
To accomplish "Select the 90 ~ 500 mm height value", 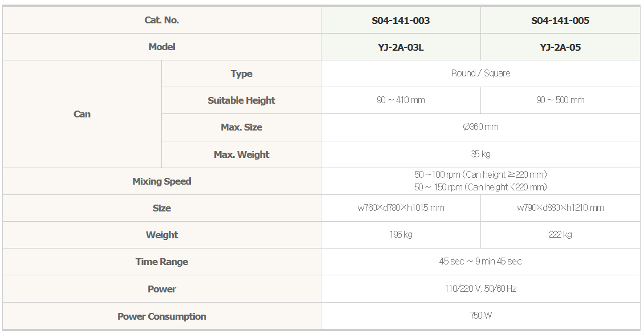I will [560, 100].
